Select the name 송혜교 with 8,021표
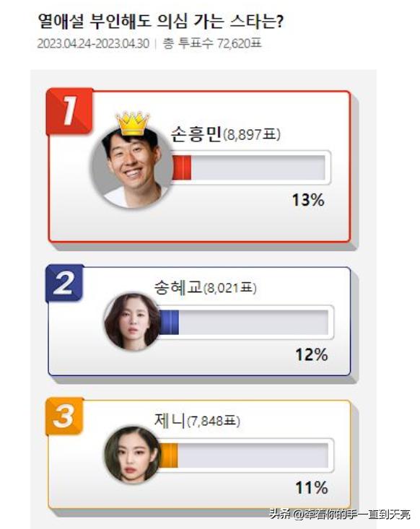Screen dimensions: 420x529 [x=206, y=288]
